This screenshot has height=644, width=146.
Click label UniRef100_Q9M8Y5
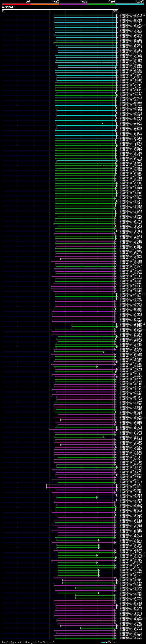tap(131, 258)
